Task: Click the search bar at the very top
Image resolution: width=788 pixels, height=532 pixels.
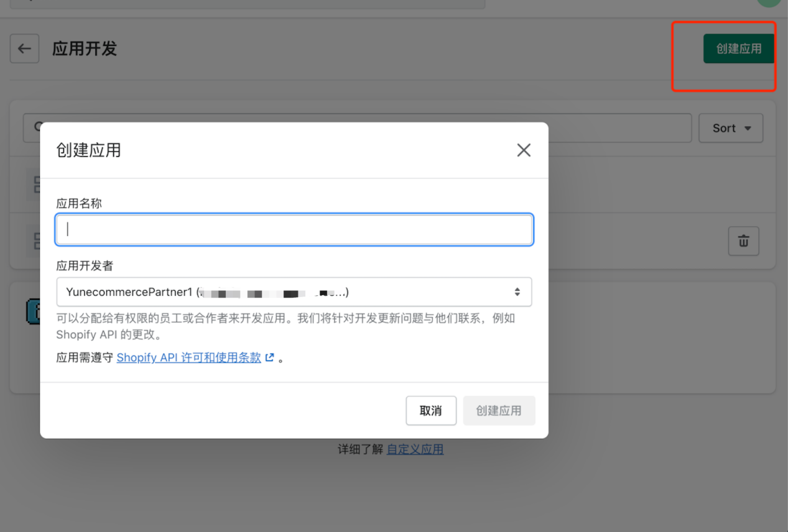Action: tap(249, 3)
